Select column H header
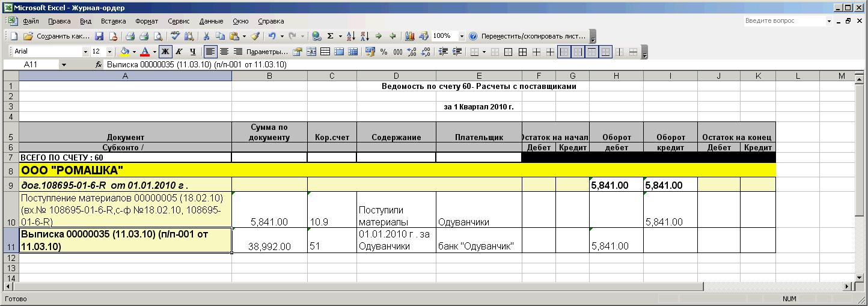 click(x=616, y=75)
